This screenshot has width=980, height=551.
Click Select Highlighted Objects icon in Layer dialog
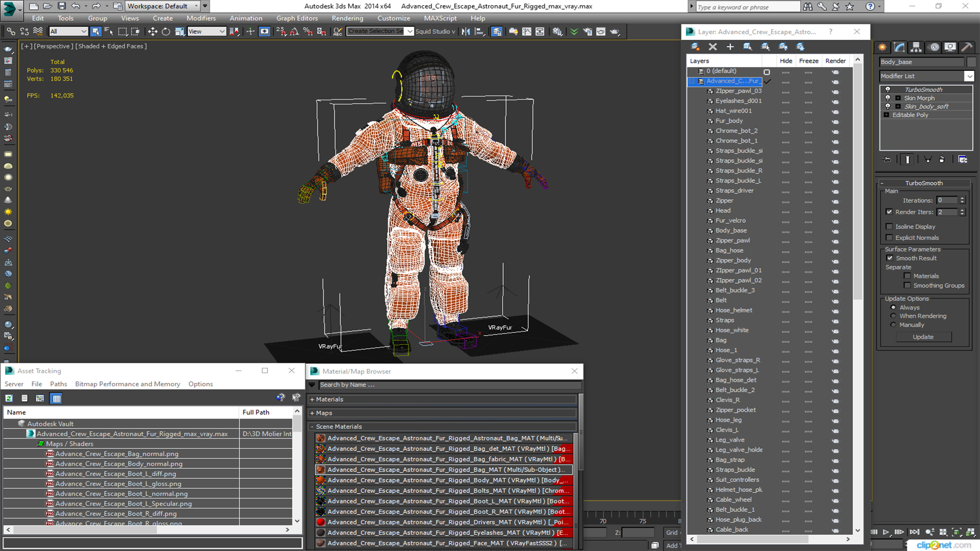[x=747, y=46]
